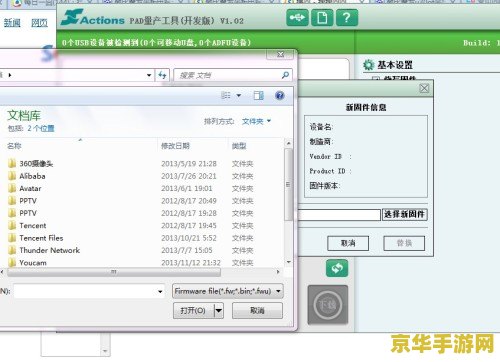
Task: Open the 2个位置 locations link
Action: pos(41,128)
